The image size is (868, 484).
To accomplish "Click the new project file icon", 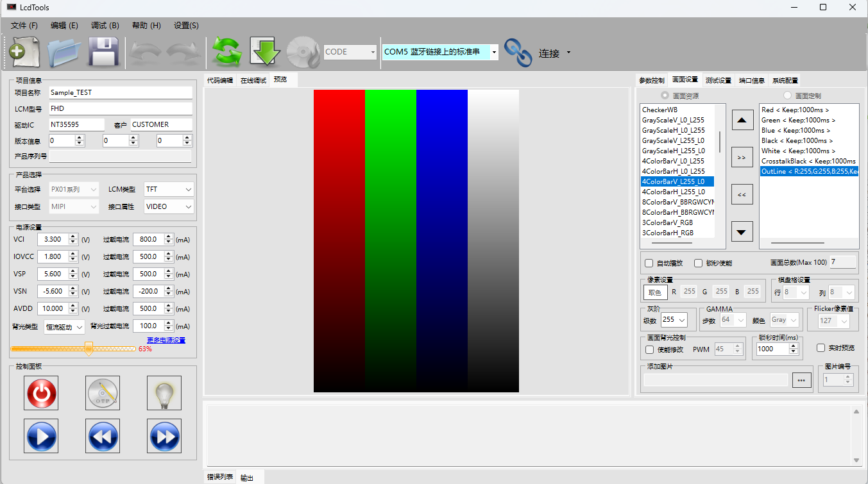I will (24, 52).
